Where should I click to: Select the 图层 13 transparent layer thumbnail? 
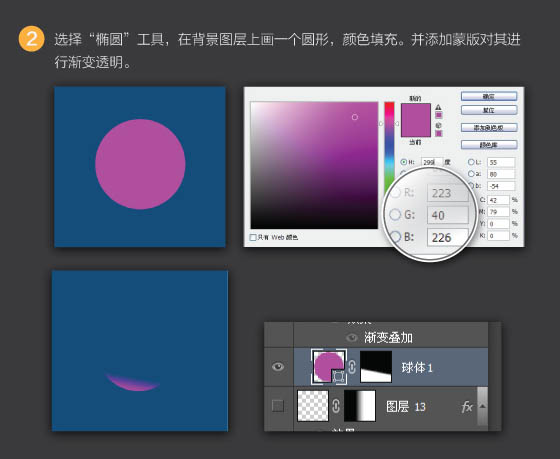tap(313, 406)
